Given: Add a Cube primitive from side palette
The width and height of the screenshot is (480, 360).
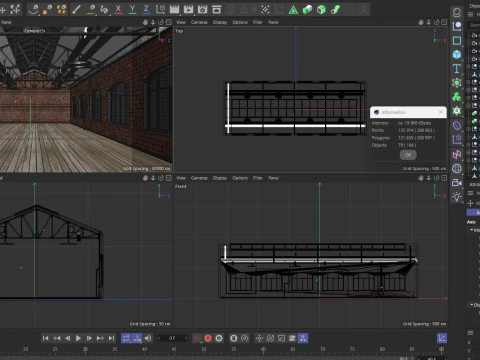Looking at the screenshot, I should pyautogui.click(x=457, y=54).
